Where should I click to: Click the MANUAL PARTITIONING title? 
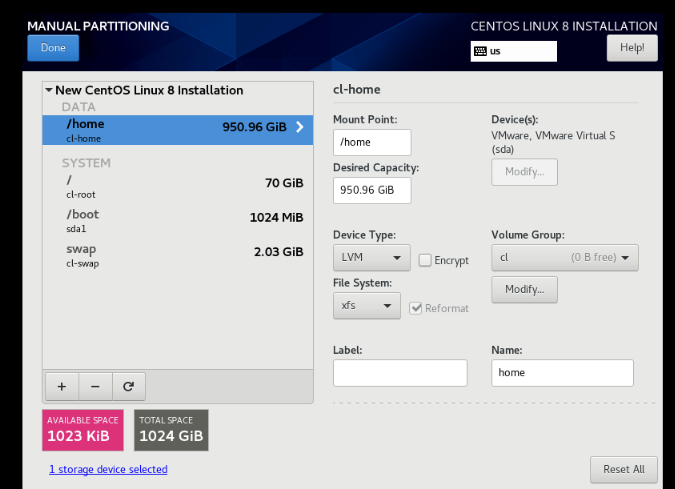(x=98, y=26)
